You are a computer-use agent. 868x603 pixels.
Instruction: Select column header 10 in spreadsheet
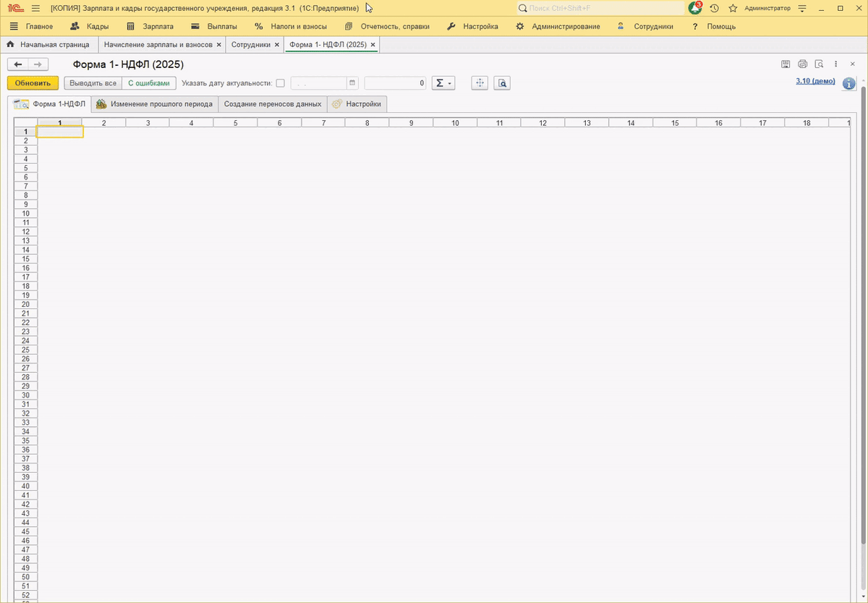coord(455,123)
